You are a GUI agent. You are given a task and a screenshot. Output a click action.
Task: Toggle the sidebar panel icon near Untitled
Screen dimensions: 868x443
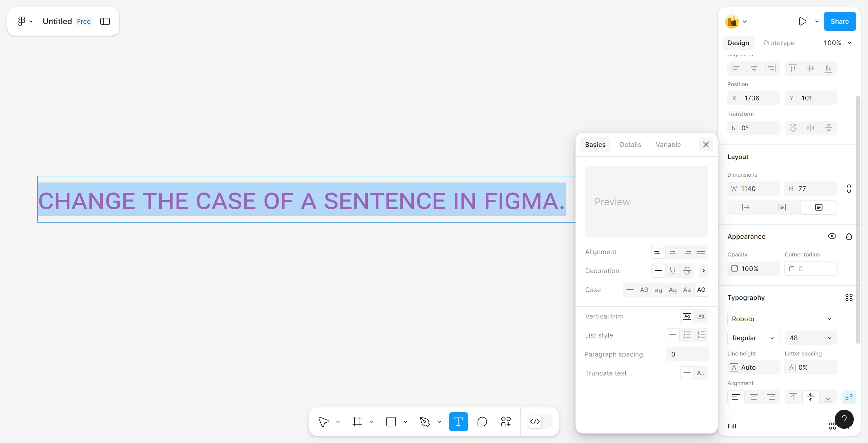point(105,21)
